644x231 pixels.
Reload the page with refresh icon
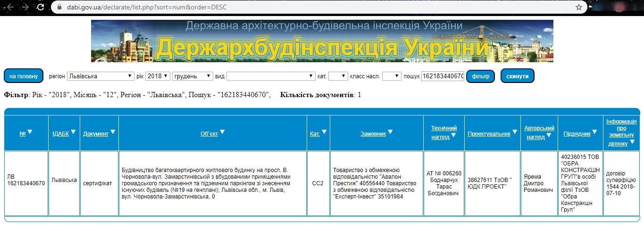[x=41, y=7]
